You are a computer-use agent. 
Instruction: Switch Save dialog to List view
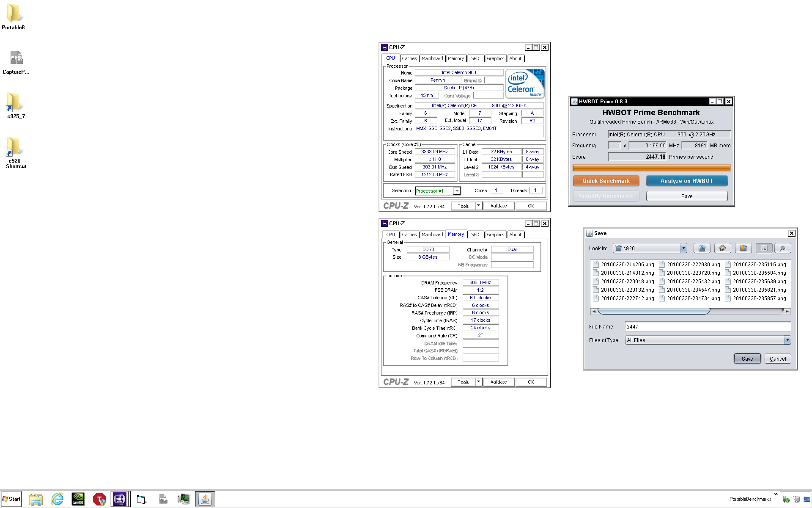764,248
